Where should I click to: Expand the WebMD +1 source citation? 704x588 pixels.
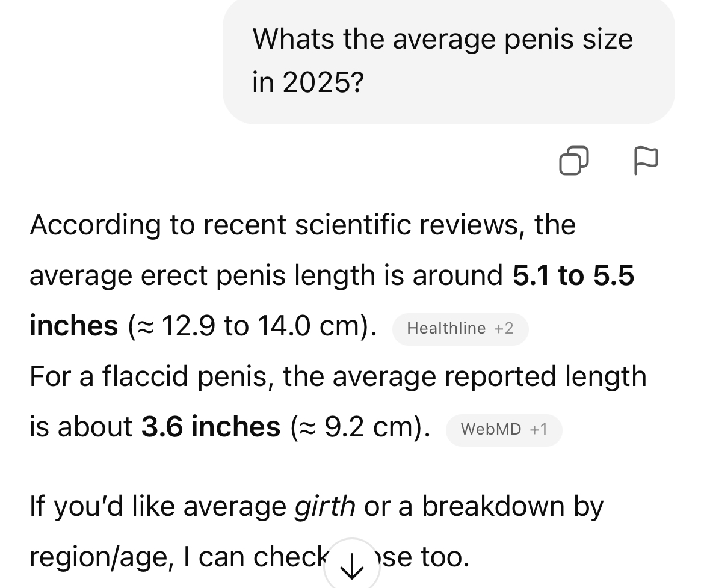(504, 429)
